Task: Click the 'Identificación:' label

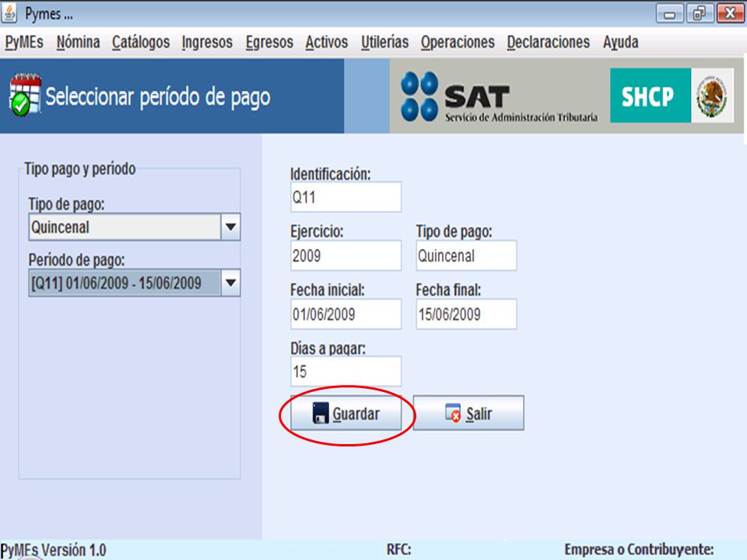Action: click(x=330, y=173)
